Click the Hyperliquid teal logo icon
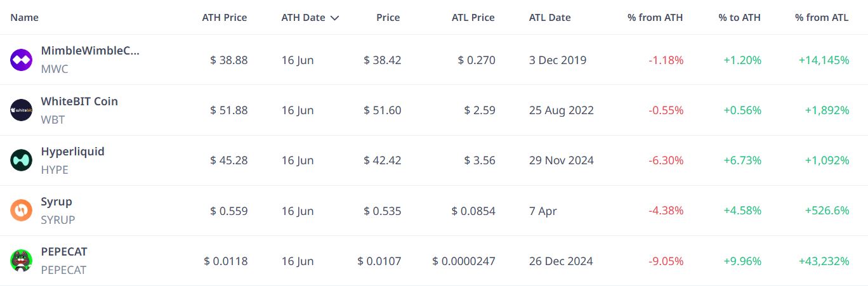868x286 pixels. (21, 160)
